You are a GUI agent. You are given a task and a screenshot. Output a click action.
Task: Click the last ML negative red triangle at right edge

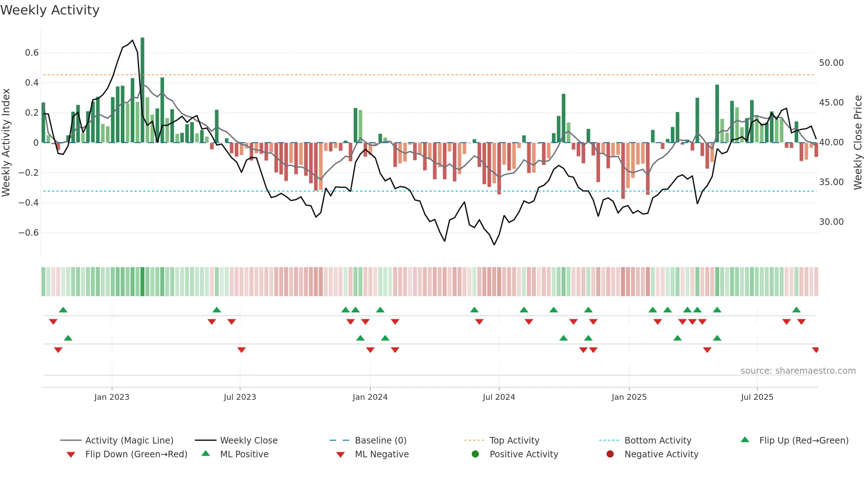(816, 350)
